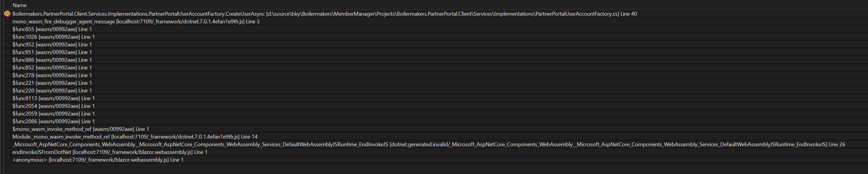
Task: Click the DefaultWebAssemblyJSRuntime_EndInvokeJS frame
Action: [236, 144]
